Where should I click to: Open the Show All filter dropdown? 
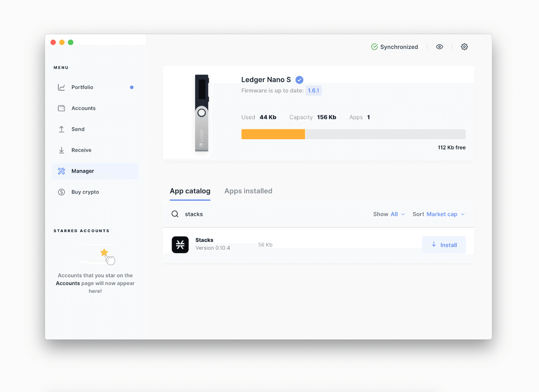(396, 214)
